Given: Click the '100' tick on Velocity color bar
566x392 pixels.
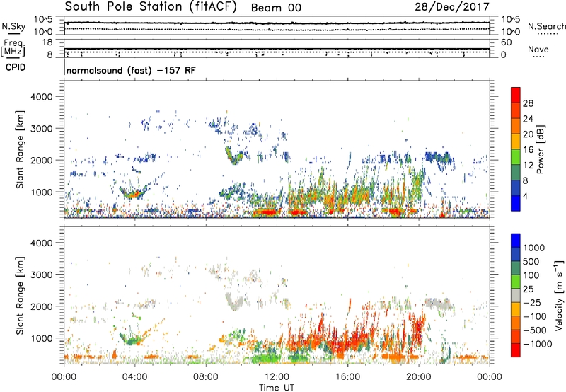Looking at the screenshot, I should [x=531, y=275].
